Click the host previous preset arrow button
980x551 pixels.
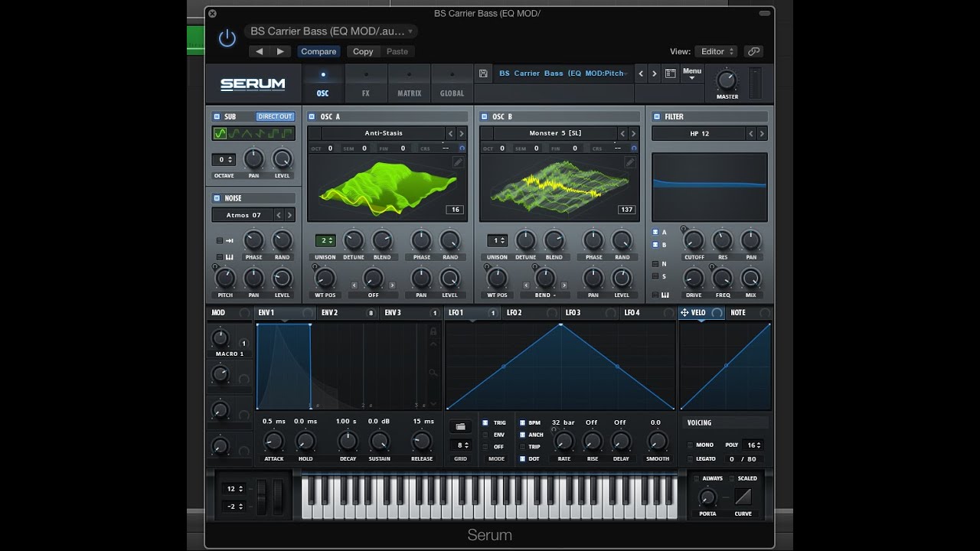259,51
